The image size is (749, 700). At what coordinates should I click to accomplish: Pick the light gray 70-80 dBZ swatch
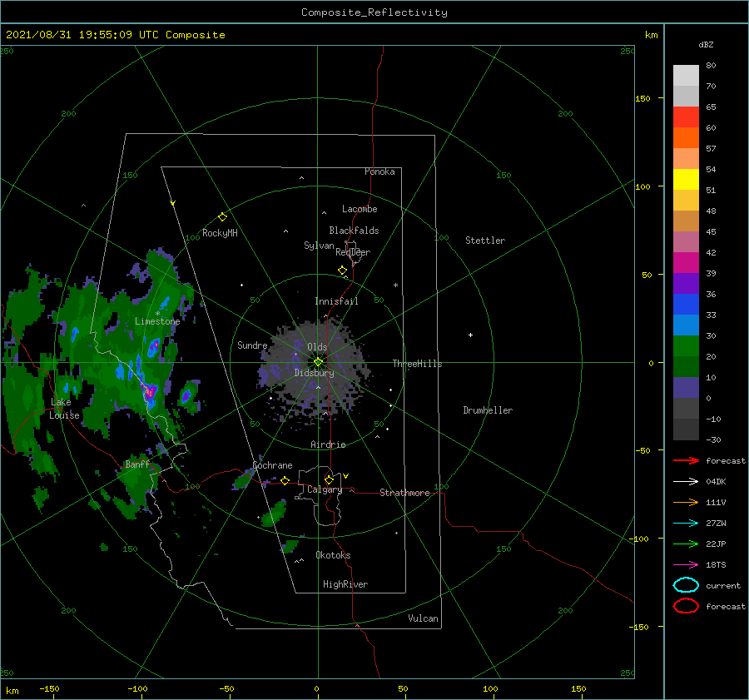pos(686,76)
